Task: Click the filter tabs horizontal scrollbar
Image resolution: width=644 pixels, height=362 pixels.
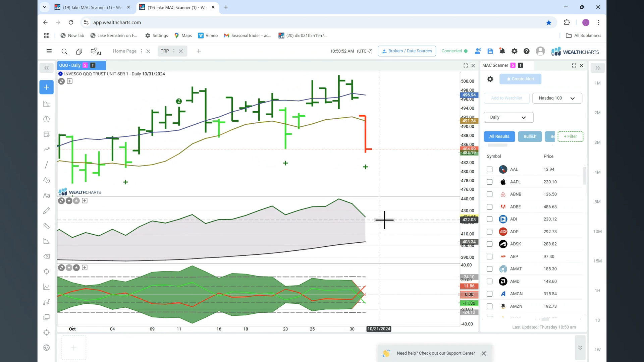Action: [497, 145]
